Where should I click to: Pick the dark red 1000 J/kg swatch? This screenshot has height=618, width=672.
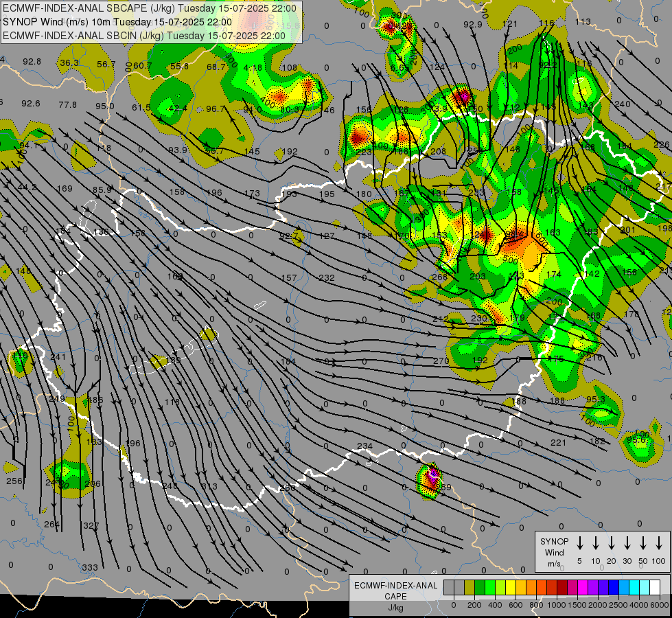(x=562, y=587)
